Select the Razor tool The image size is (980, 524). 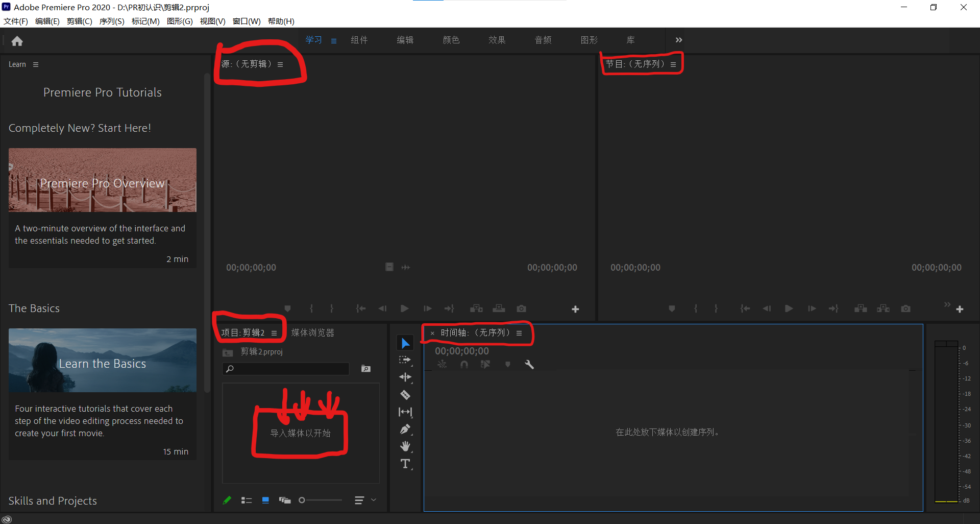pyautogui.click(x=405, y=395)
